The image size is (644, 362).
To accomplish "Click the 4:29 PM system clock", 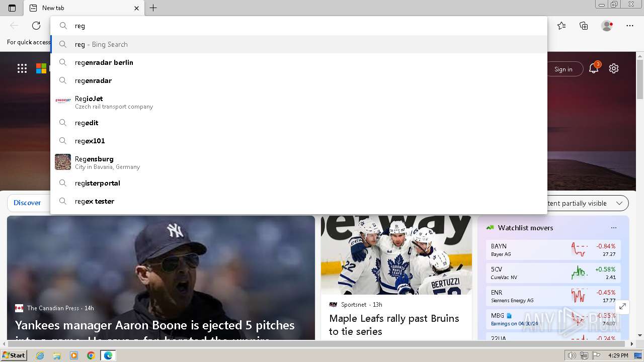I will click(618, 355).
